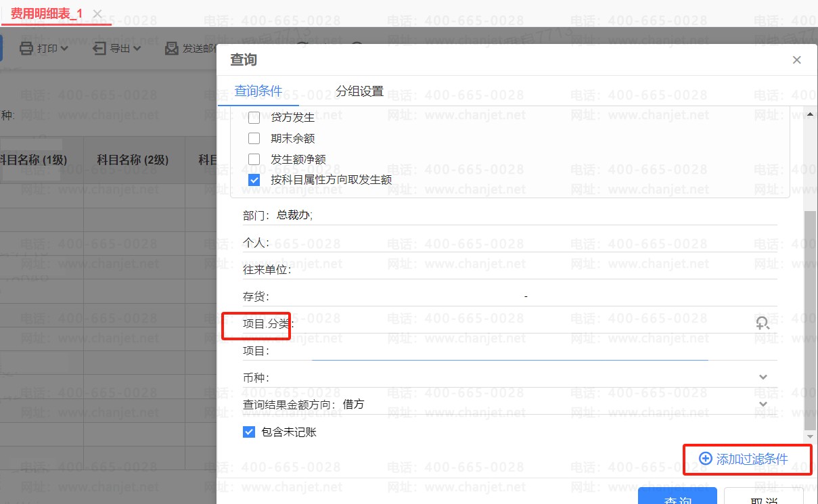818x504 pixels.
Task: Uncheck 按科目属性方向取发生额 checkbox
Action: coord(254,181)
